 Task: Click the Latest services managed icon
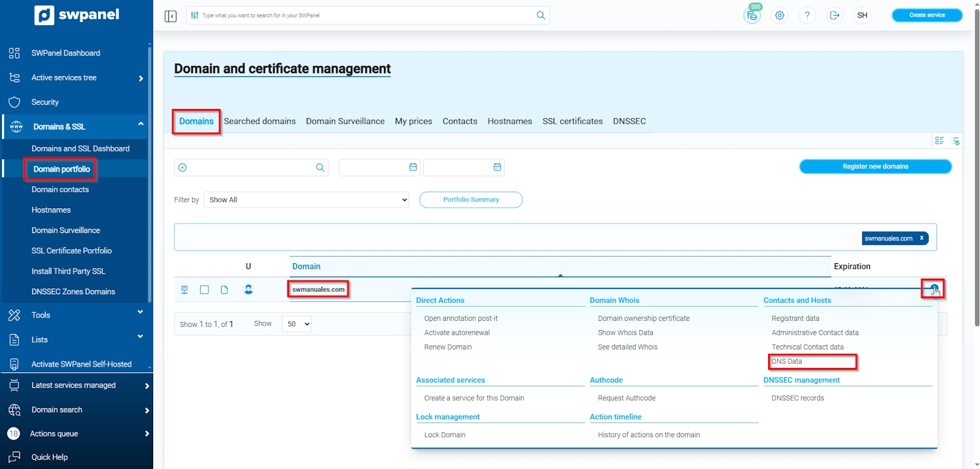14,385
